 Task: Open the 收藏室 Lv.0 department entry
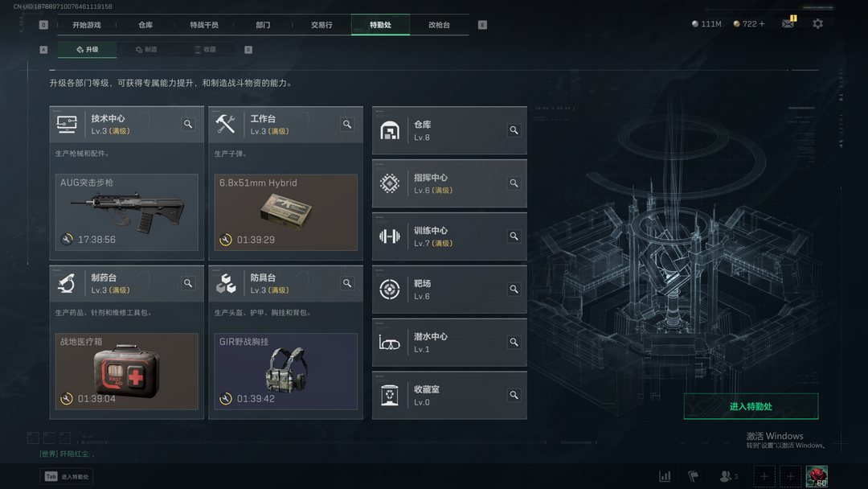click(x=449, y=396)
